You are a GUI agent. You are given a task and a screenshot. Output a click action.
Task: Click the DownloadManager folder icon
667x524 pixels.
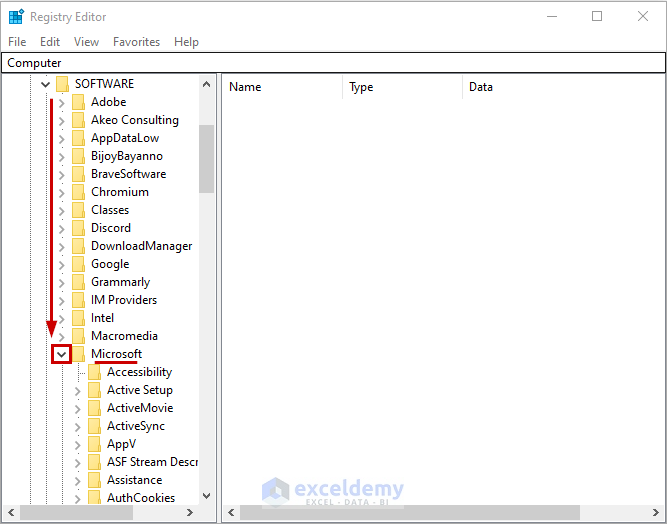coord(78,246)
